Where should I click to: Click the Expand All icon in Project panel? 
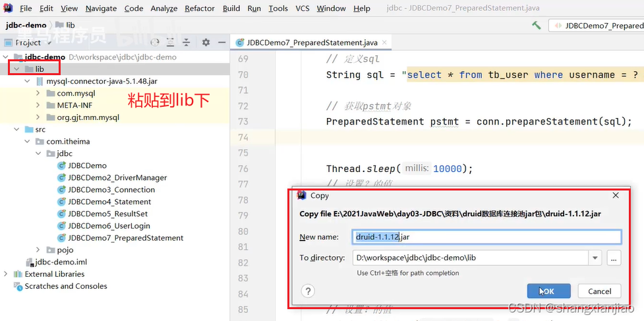(x=171, y=42)
